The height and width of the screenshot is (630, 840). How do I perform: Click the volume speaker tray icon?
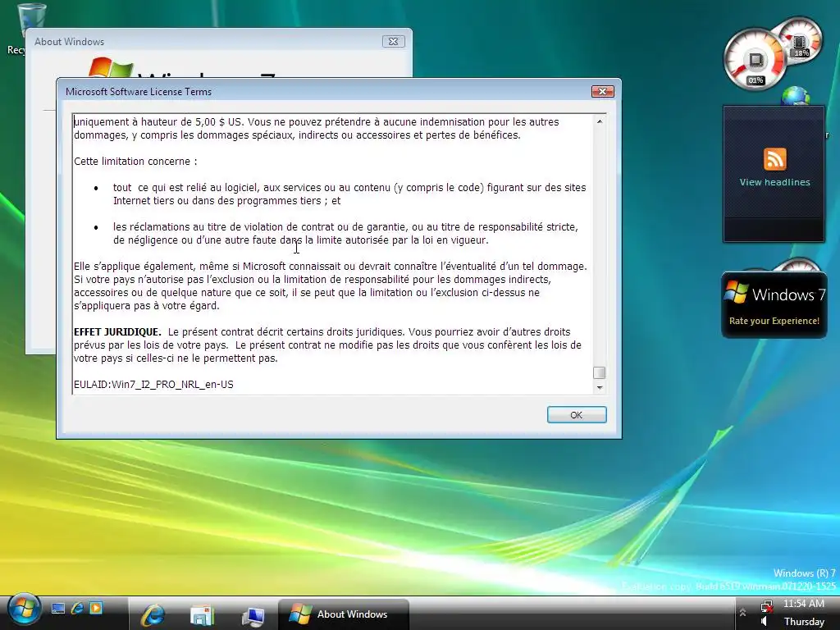coord(765,622)
